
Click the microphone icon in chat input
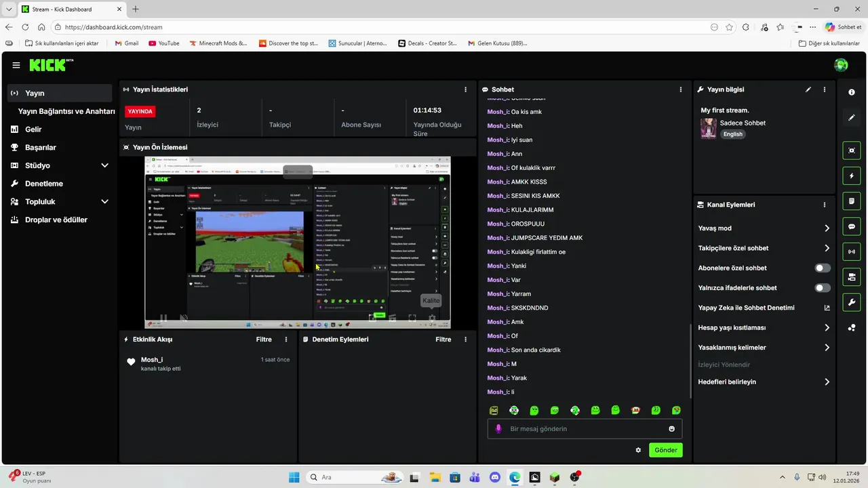click(x=498, y=428)
